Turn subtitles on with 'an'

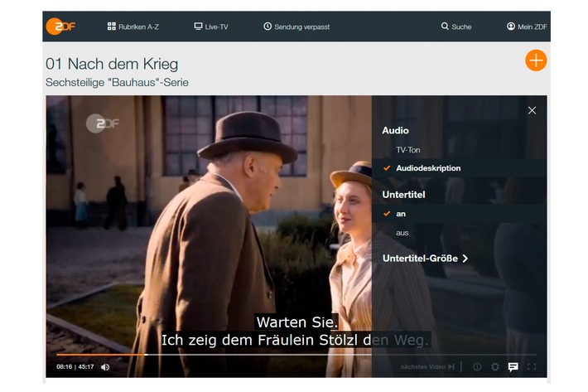pyautogui.click(x=460, y=214)
